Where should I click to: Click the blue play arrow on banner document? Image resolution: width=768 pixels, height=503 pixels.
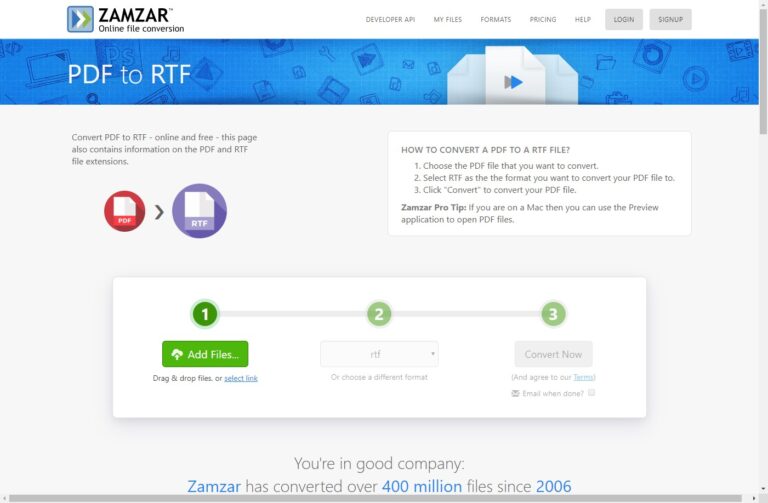(x=513, y=82)
